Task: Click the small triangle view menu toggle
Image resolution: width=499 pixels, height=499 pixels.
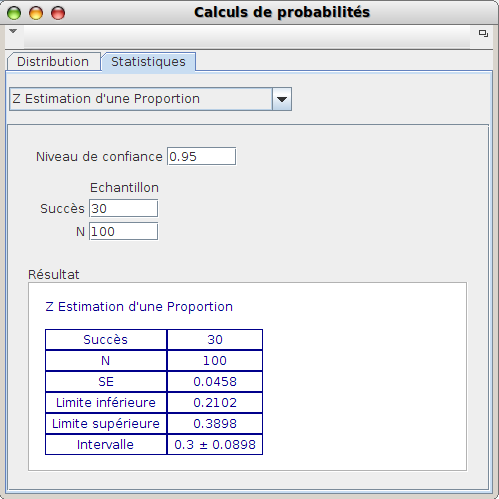Action: [x=13, y=31]
